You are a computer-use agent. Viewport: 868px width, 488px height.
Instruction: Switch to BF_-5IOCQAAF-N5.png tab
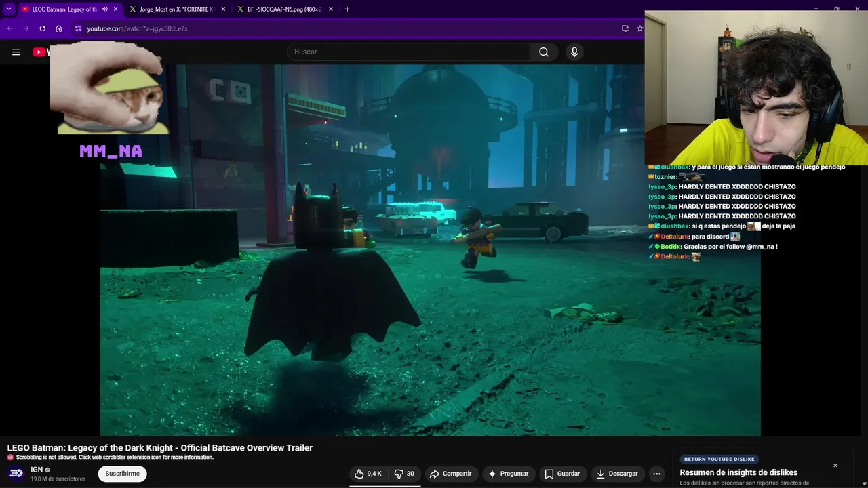click(283, 9)
